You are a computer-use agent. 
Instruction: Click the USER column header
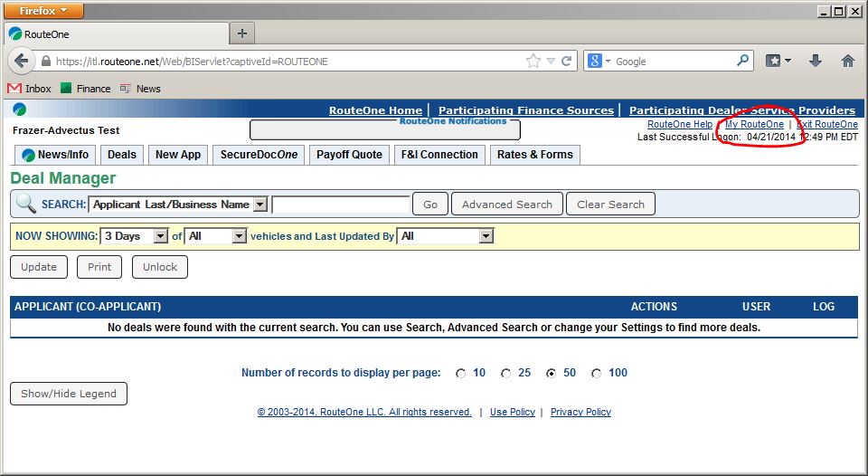pos(756,307)
